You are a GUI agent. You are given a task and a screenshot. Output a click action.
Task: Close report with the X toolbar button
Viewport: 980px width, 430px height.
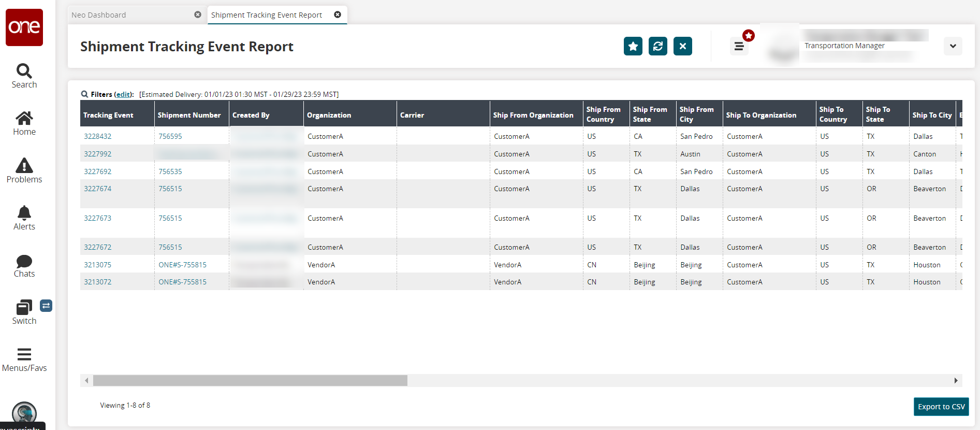[683, 46]
